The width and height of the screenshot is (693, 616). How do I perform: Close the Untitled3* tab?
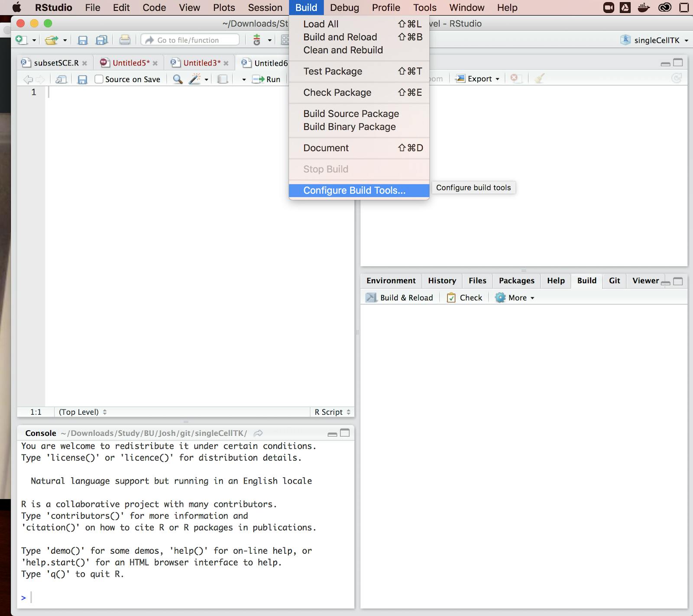click(226, 63)
